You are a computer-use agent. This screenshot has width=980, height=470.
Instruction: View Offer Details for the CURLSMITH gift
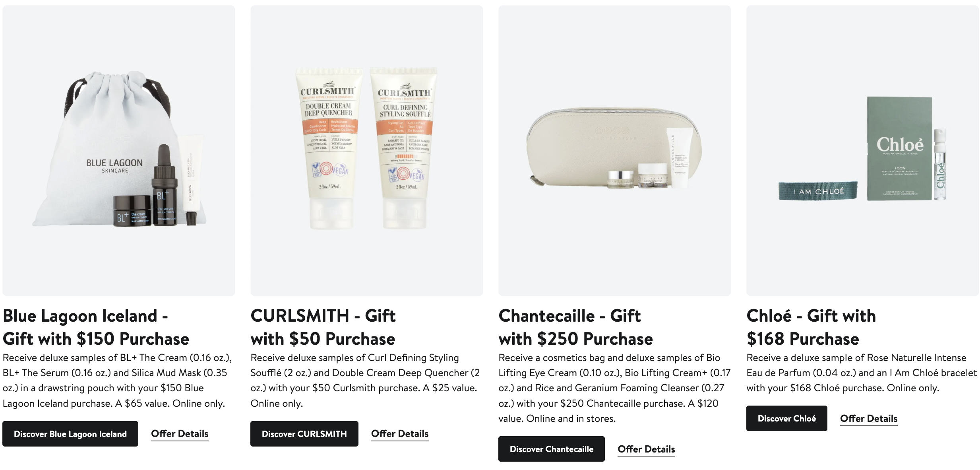[399, 434]
